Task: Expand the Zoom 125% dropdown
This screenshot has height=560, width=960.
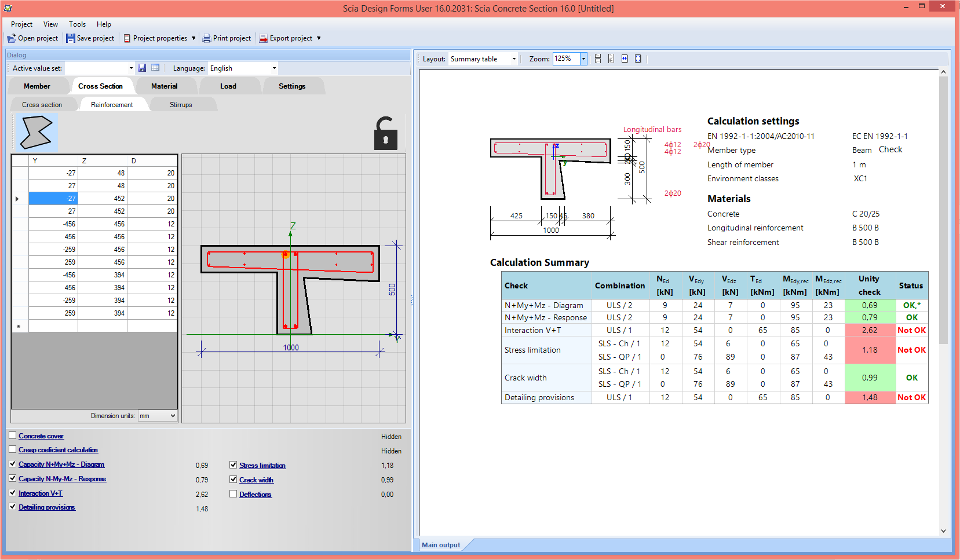Action: click(583, 59)
